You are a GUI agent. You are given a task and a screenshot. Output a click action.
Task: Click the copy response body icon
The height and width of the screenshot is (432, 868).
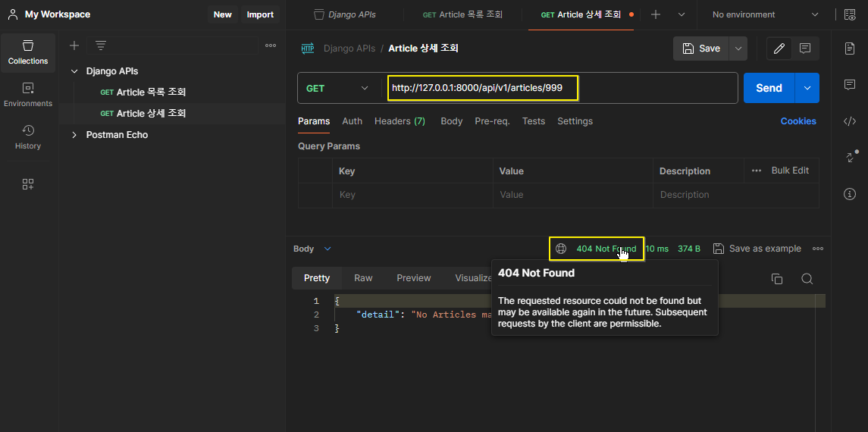point(777,279)
